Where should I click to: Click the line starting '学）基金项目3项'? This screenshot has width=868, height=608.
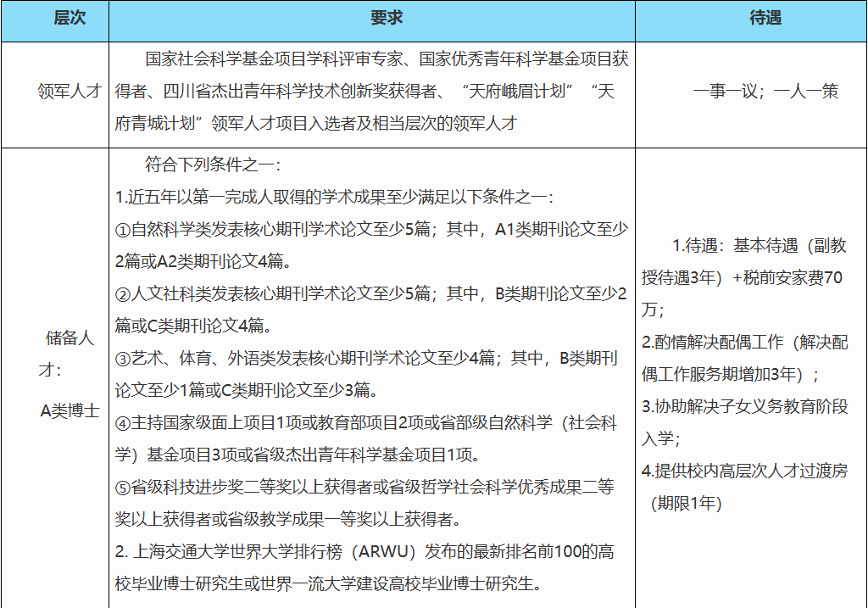[298, 455]
